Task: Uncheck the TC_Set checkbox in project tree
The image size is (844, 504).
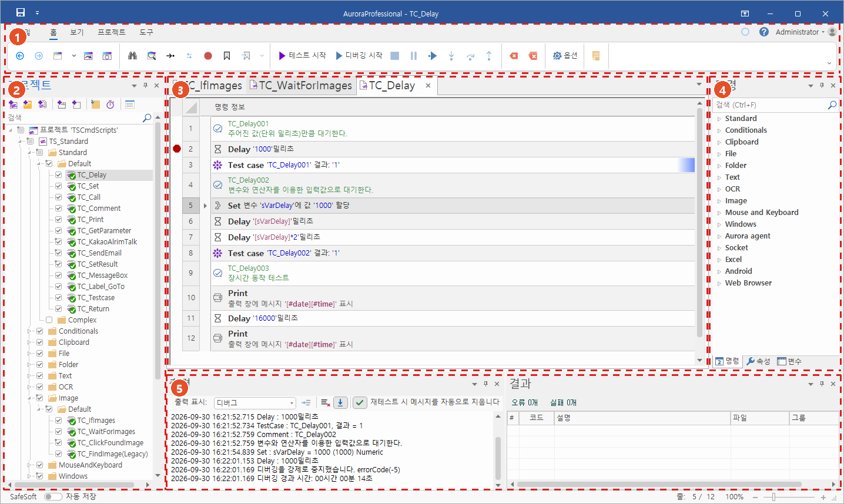Action: coord(59,186)
